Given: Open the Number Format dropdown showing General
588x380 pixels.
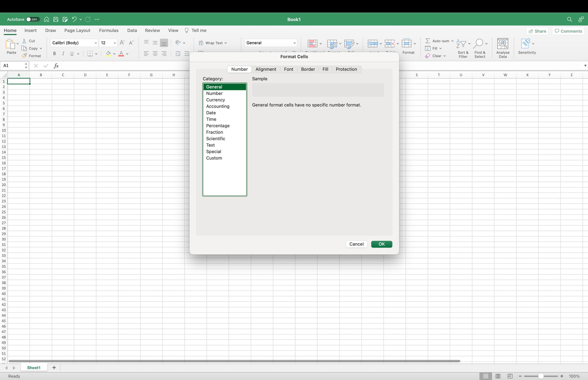Looking at the screenshot, I should tap(271, 43).
